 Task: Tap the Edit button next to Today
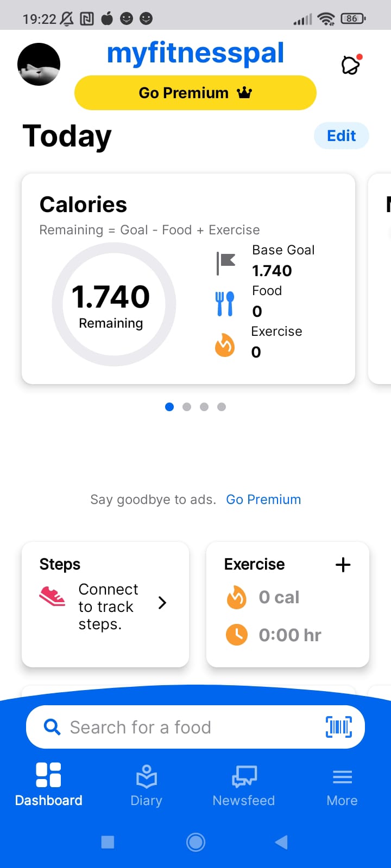click(342, 136)
